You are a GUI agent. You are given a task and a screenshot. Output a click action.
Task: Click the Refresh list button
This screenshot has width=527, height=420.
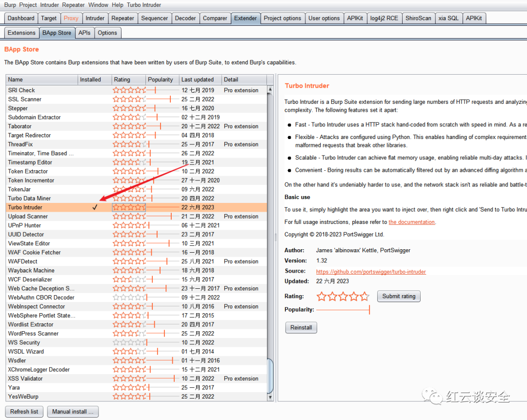[24, 412]
